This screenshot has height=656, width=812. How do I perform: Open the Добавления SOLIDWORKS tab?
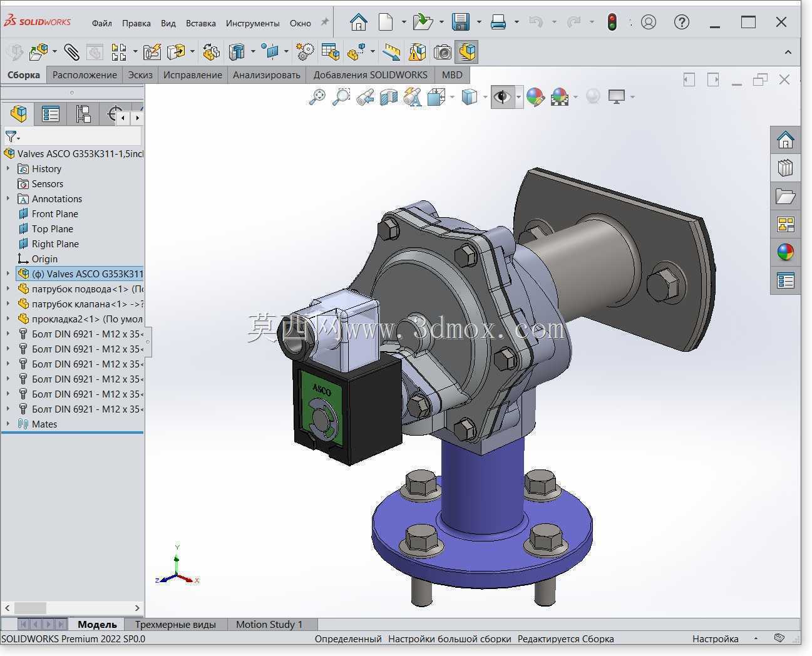[x=371, y=75]
